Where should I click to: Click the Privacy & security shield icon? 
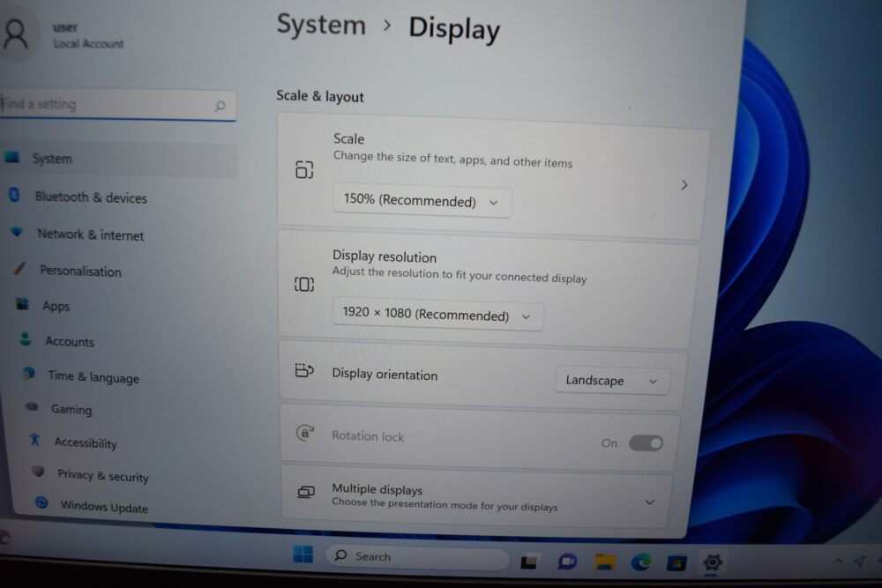38,471
